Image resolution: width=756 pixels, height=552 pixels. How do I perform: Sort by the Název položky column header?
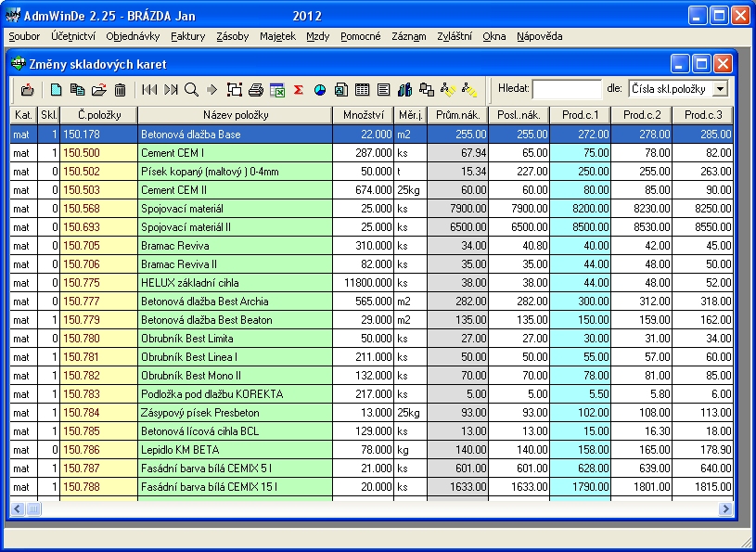pos(236,115)
